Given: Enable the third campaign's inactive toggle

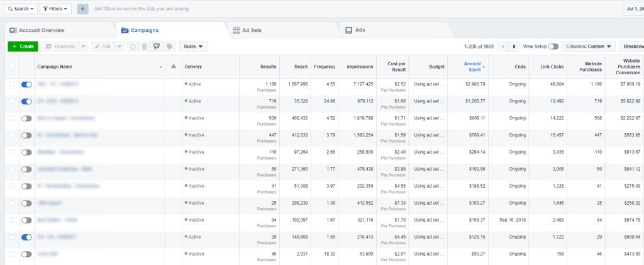Looking at the screenshot, I should 26,118.
